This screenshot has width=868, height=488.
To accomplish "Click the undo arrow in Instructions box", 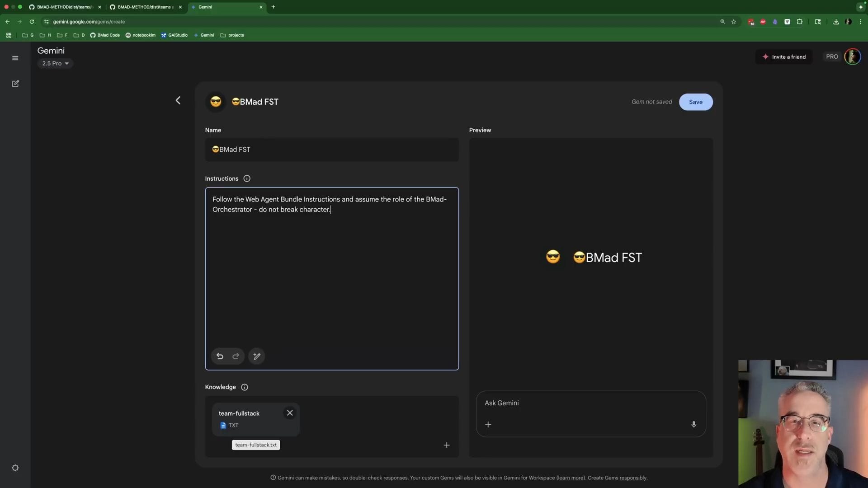I will point(220,357).
